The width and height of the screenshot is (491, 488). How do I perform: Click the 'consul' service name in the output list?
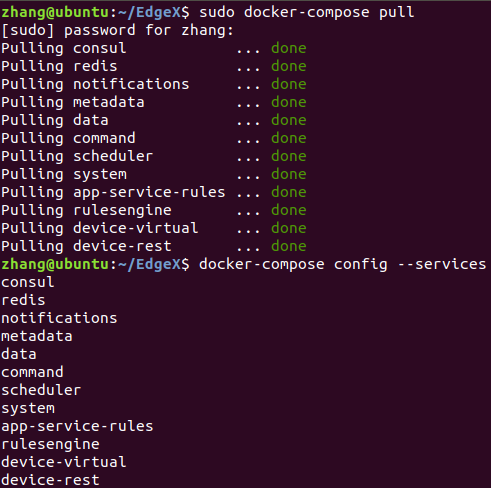(28, 283)
